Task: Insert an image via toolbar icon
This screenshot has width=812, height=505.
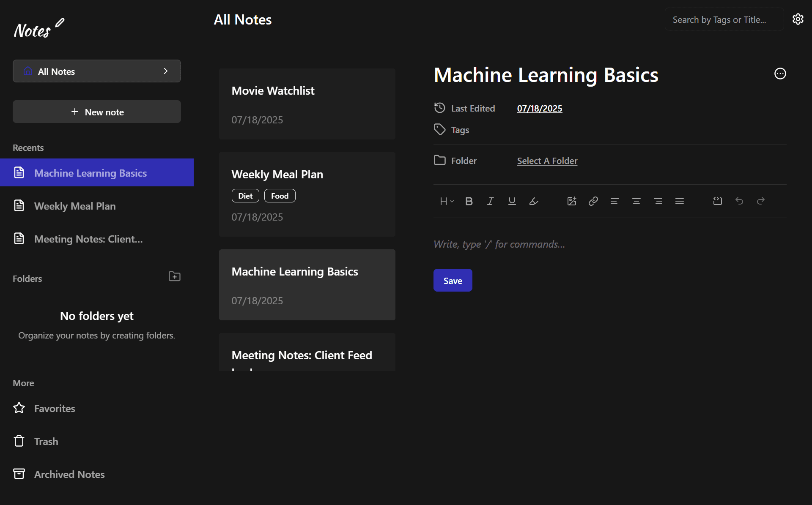Action: pyautogui.click(x=572, y=201)
